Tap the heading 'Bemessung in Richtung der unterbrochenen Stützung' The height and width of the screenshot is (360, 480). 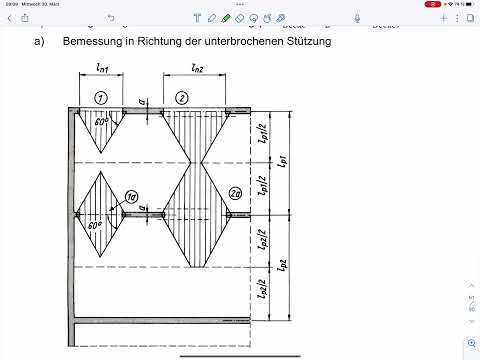(x=197, y=41)
